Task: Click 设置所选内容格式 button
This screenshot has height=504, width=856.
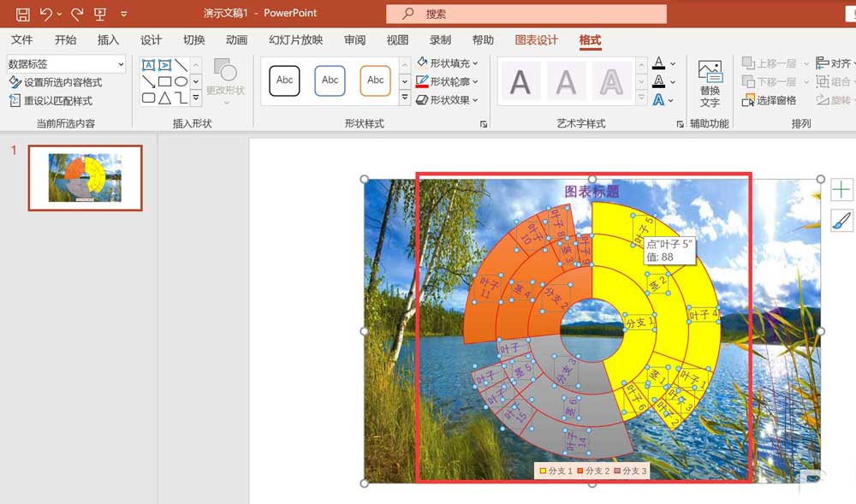Action: (56, 82)
